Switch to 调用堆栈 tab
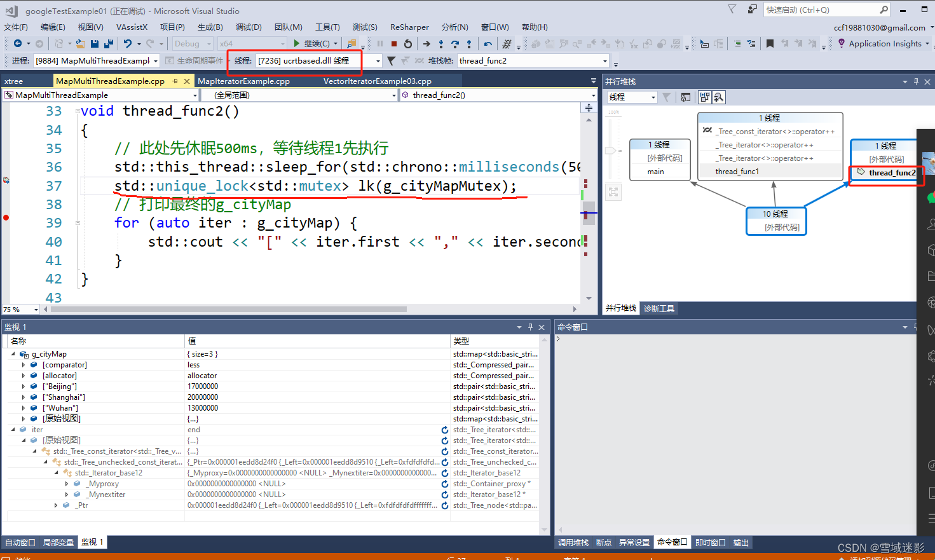This screenshot has width=935, height=560. (573, 542)
